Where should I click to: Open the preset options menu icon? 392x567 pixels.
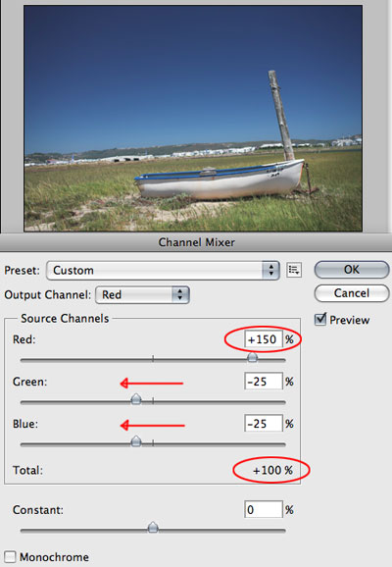coord(294,270)
